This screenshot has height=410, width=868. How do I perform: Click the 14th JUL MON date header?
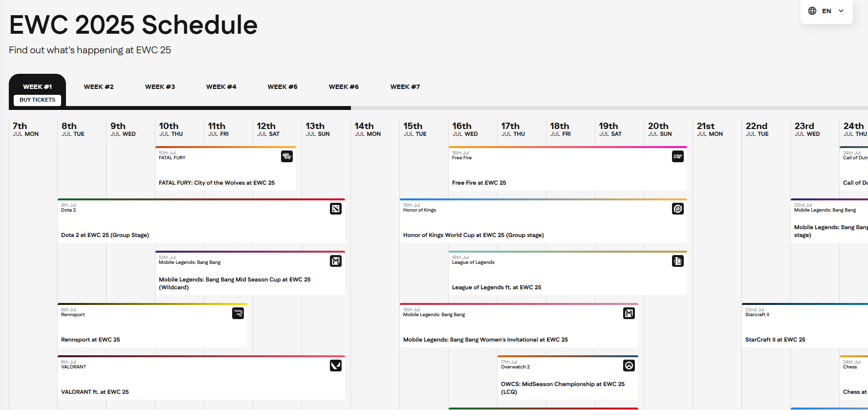(368, 129)
